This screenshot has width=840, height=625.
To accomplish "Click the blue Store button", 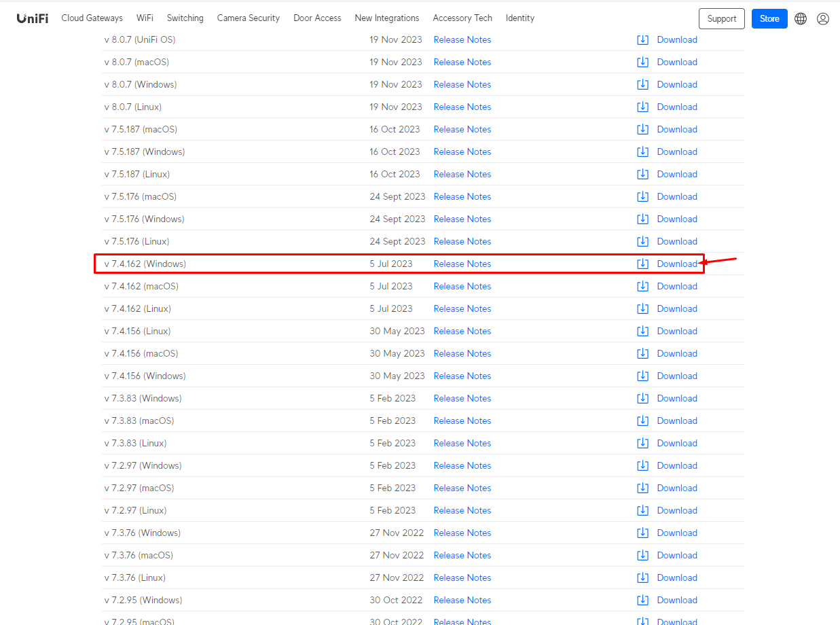I will coord(769,19).
